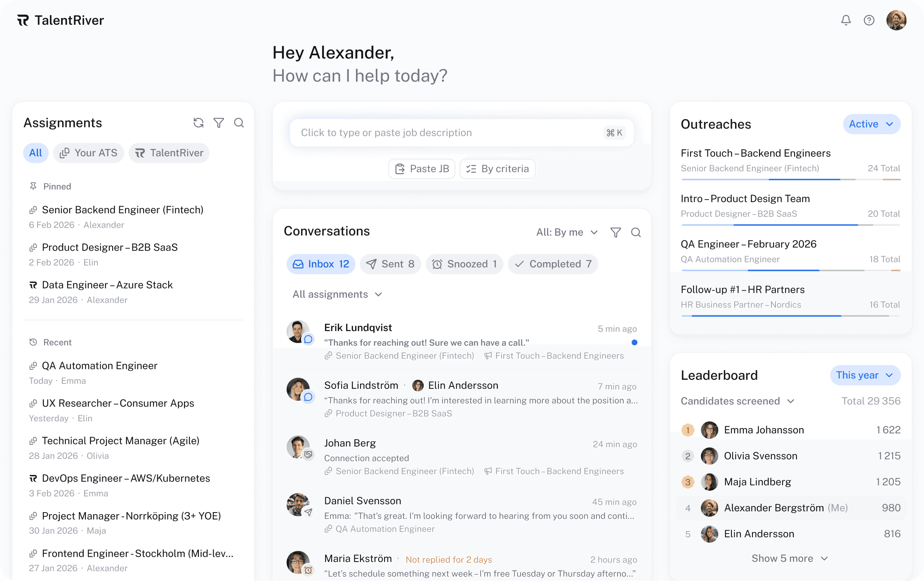Click the 'Paste JB' button
The image size is (924, 581).
coord(421,169)
